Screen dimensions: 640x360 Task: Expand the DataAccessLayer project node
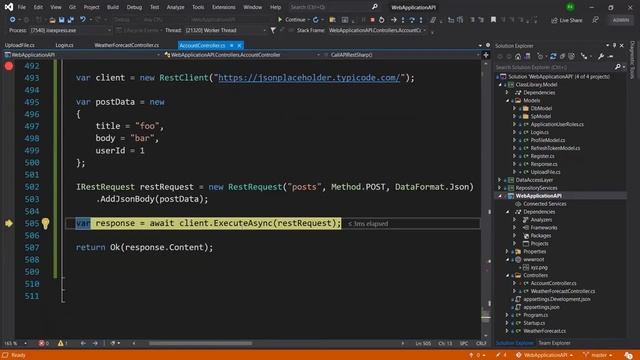coord(499,180)
